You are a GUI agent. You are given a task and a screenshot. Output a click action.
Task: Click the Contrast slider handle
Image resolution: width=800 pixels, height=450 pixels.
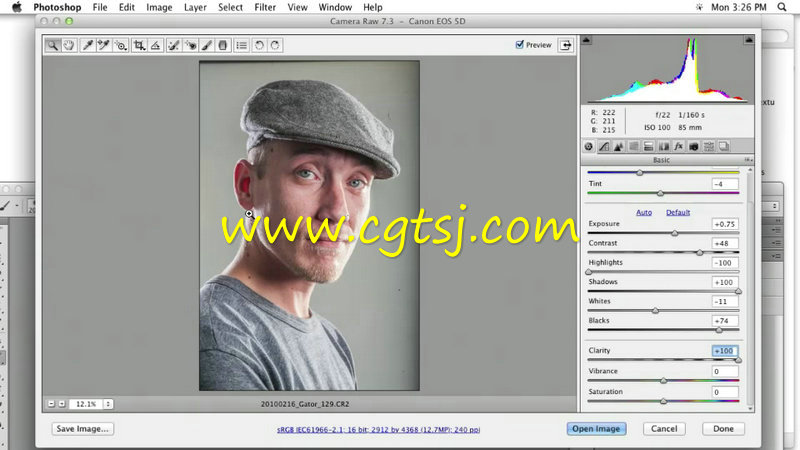tap(699, 253)
